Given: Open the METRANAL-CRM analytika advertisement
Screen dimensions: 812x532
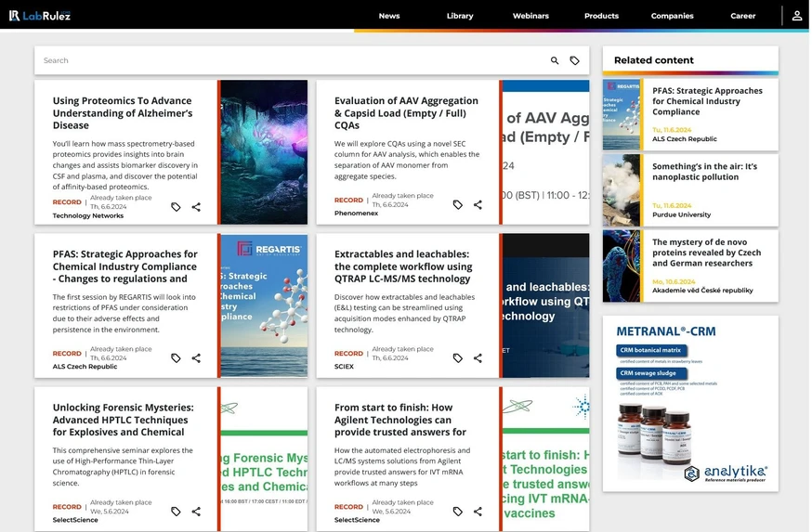Looking at the screenshot, I should [690, 404].
